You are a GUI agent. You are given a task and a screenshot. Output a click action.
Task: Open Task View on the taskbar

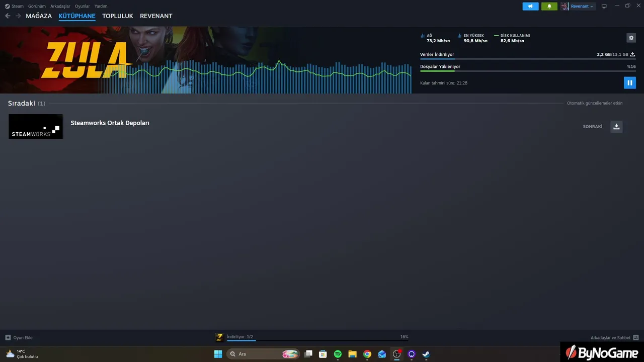tap(308, 354)
